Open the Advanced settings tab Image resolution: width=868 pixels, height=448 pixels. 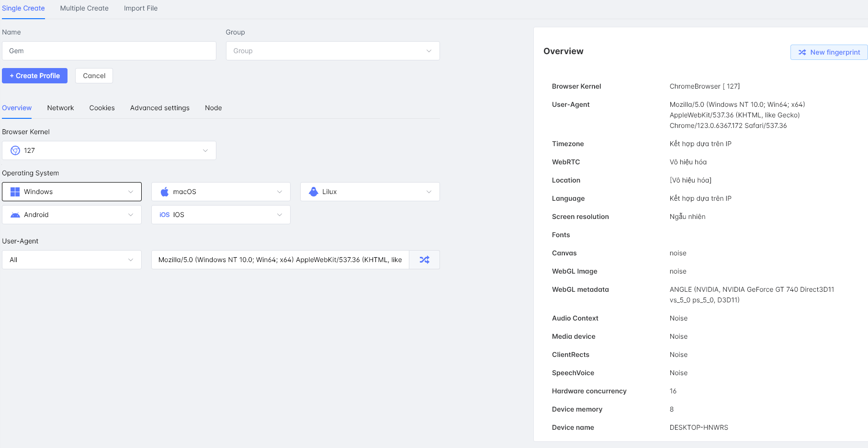click(x=159, y=108)
